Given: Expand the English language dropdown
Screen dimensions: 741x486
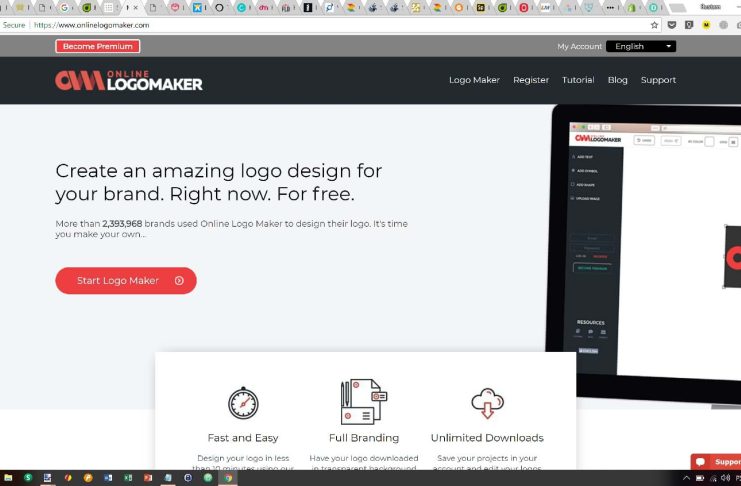Looking at the screenshot, I should (641, 46).
